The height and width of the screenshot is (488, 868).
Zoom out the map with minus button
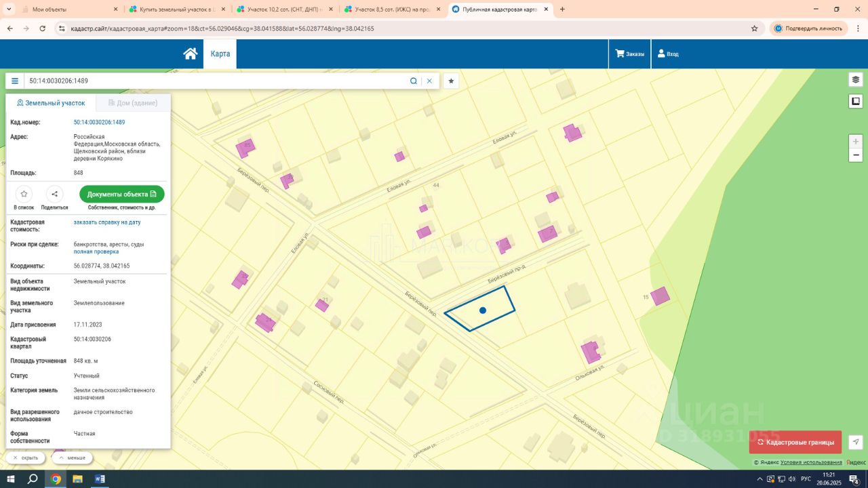coord(856,155)
